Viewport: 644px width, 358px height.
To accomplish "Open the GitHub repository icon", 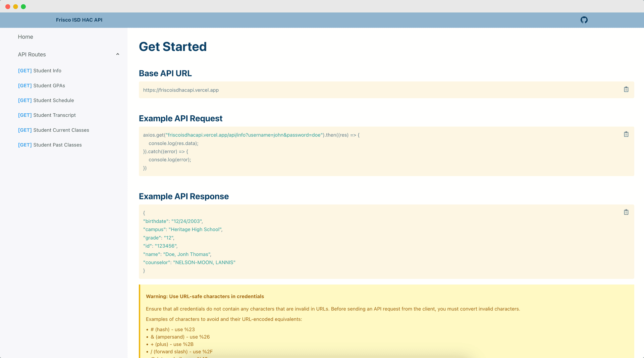I will click(584, 20).
